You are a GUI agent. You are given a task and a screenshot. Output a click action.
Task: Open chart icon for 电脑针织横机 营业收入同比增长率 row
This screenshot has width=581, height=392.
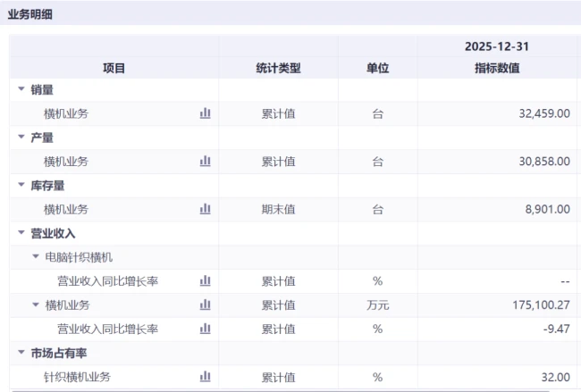(205, 281)
